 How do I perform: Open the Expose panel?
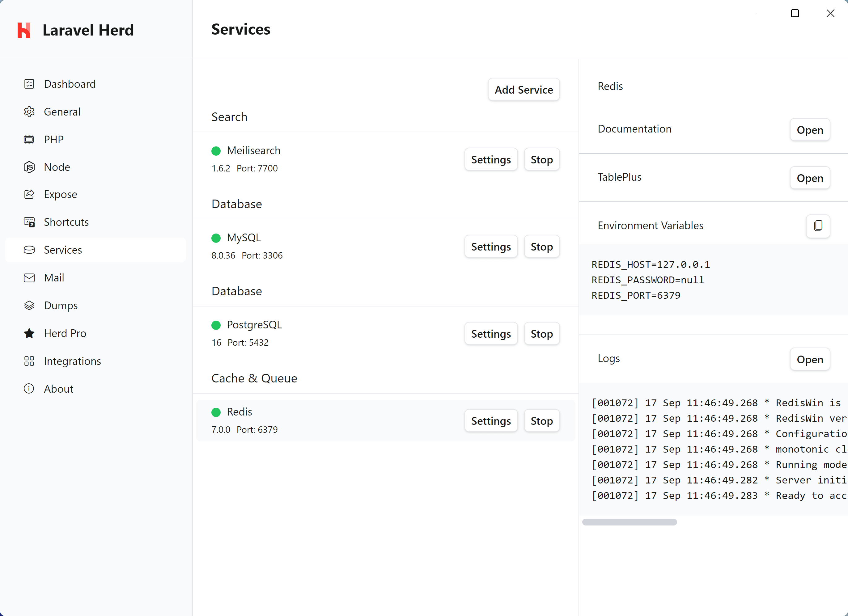tap(60, 194)
